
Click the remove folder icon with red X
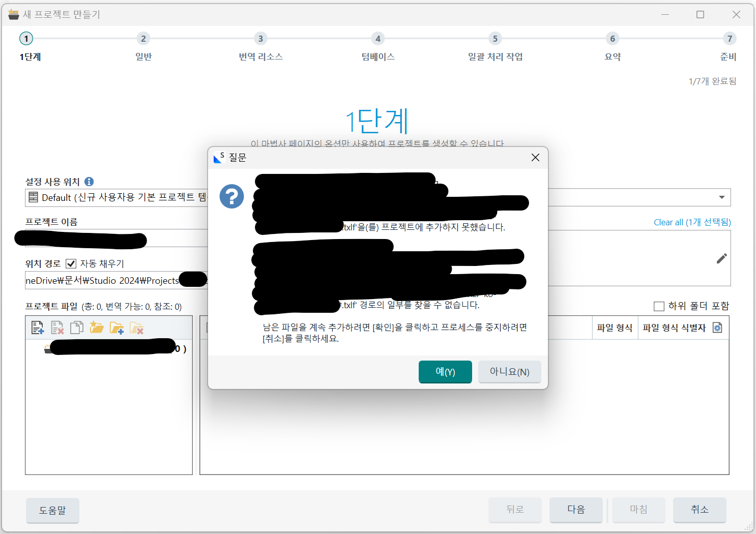pos(136,327)
